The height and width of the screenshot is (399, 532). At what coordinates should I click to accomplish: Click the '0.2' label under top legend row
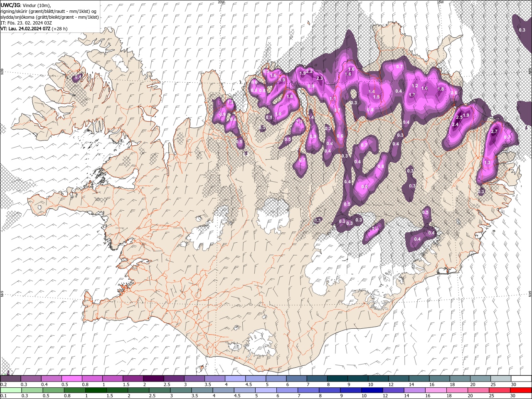tap(3, 384)
